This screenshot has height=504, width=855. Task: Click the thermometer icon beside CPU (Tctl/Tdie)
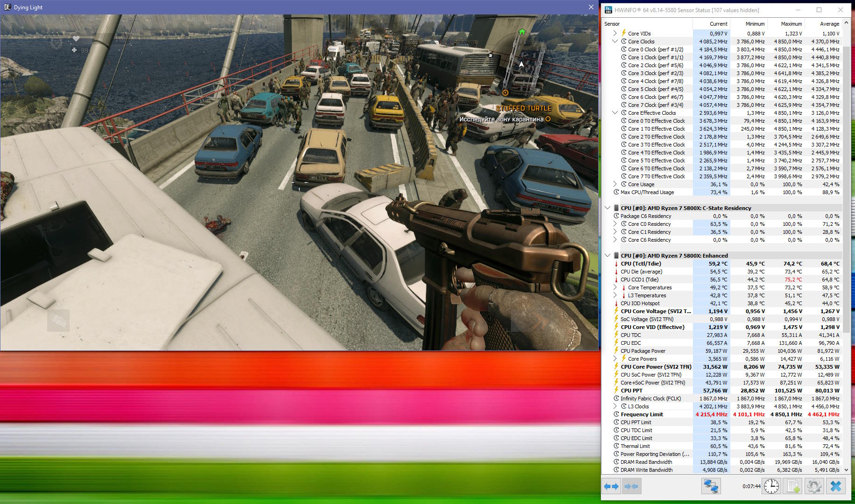click(616, 264)
